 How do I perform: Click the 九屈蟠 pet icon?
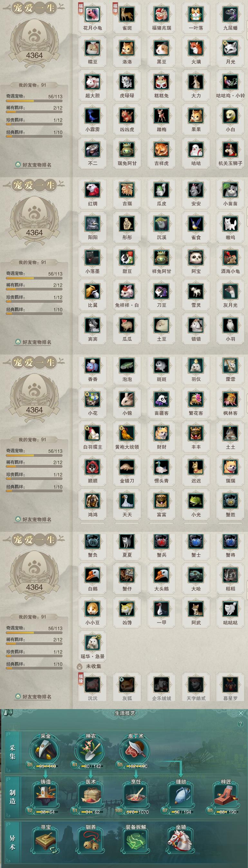tap(231, 14)
